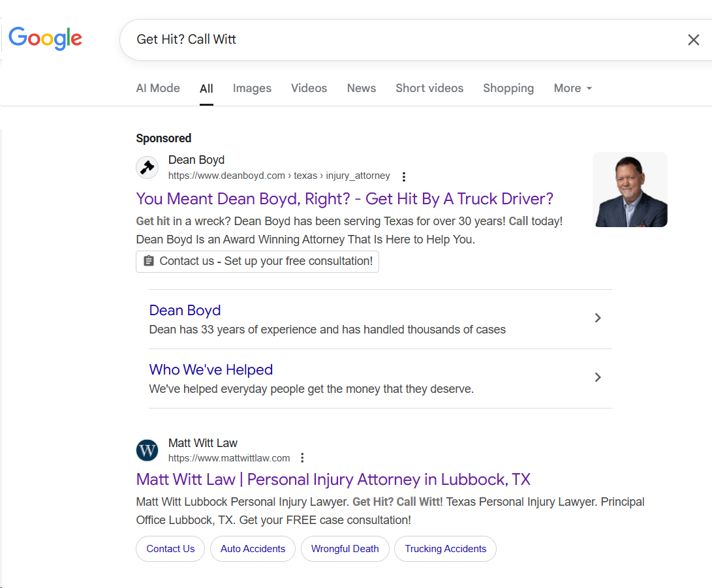Click the 'Matt Witt Law' site name text
This screenshot has width=712, height=588.
pos(202,443)
